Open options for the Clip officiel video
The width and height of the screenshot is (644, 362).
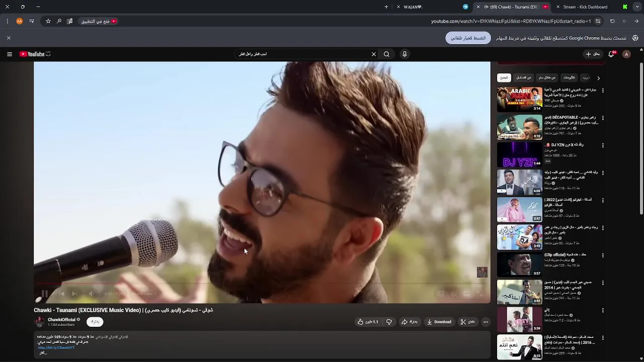[603, 255]
